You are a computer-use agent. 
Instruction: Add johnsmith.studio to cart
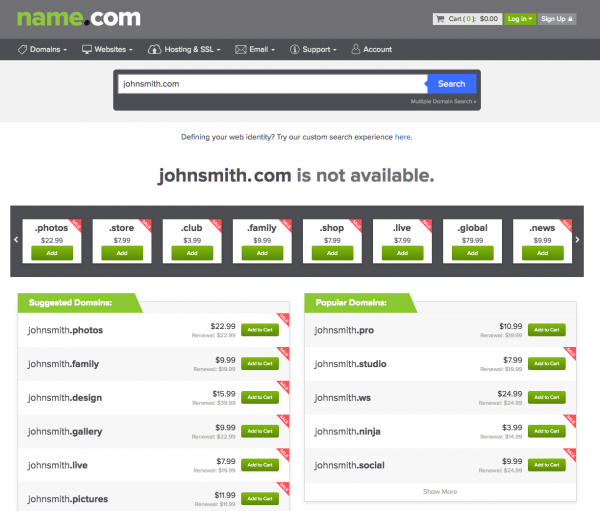tap(547, 364)
